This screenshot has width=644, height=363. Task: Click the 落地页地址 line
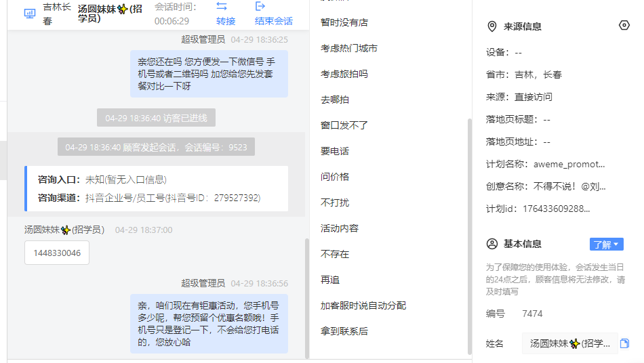pos(518,142)
